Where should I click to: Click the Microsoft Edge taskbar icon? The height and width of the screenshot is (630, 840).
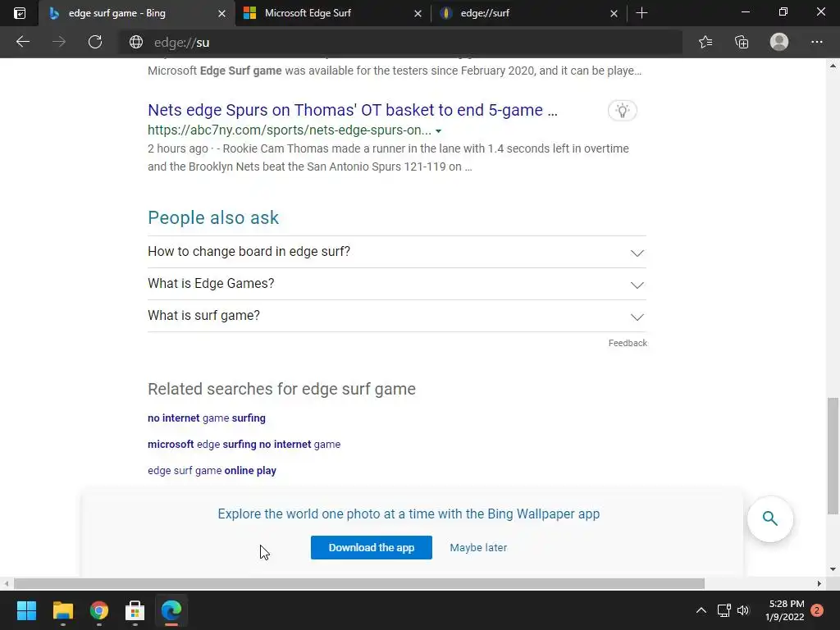tap(171, 610)
